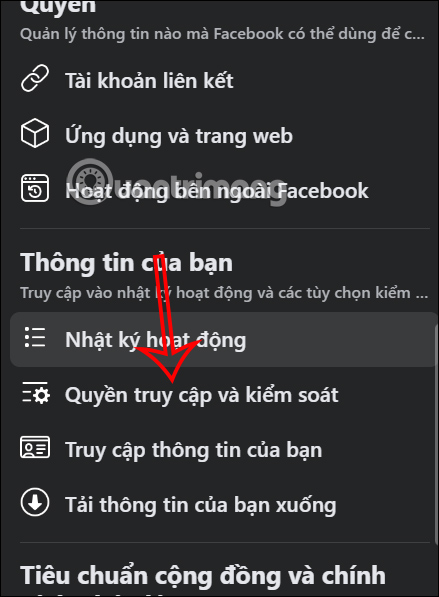Open Truy cập thông tin của bạn

[193, 450]
